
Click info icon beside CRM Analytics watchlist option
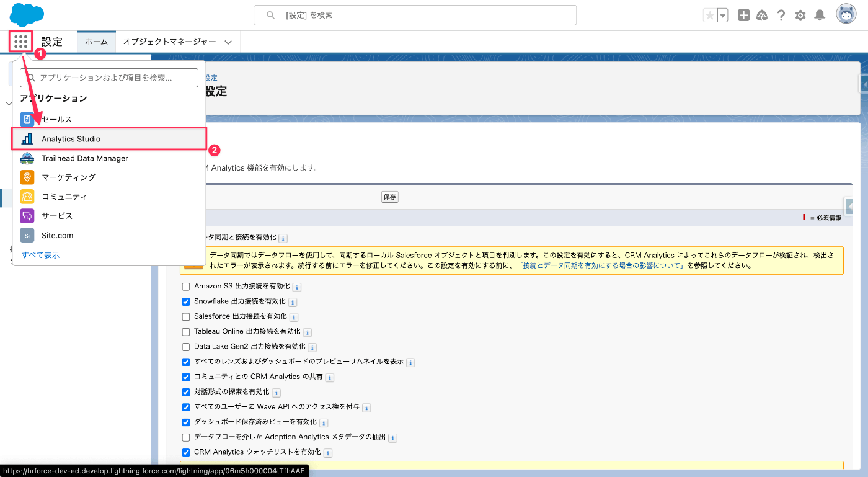point(328,453)
